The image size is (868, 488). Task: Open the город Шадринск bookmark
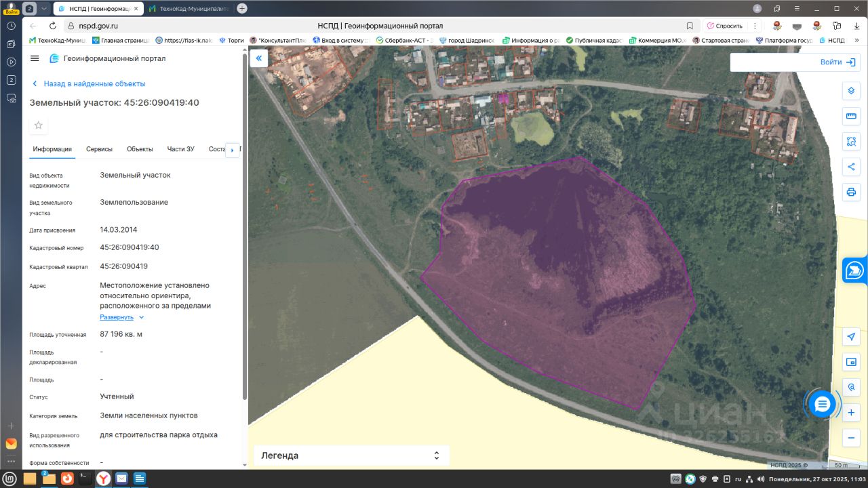pos(467,40)
